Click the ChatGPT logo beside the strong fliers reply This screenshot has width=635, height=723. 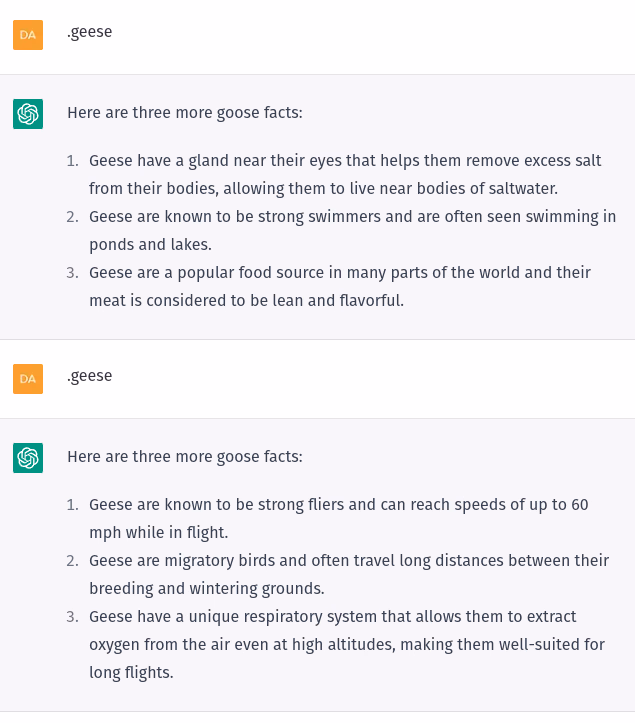28,458
